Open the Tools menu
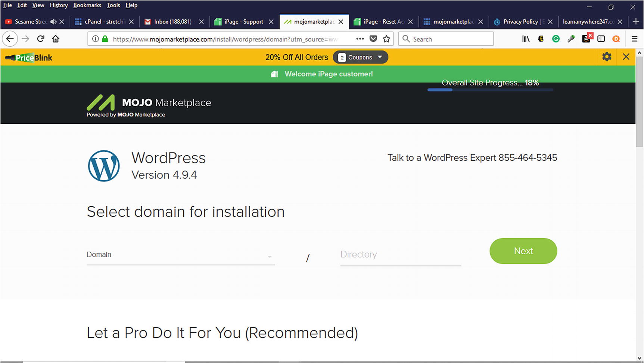This screenshot has height=363, width=644. [x=113, y=5]
